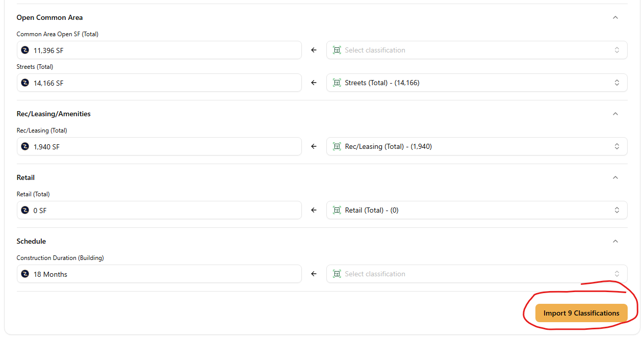Click the left arrow icon beside Retail (Total)
The image size is (644, 340).
(314, 210)
